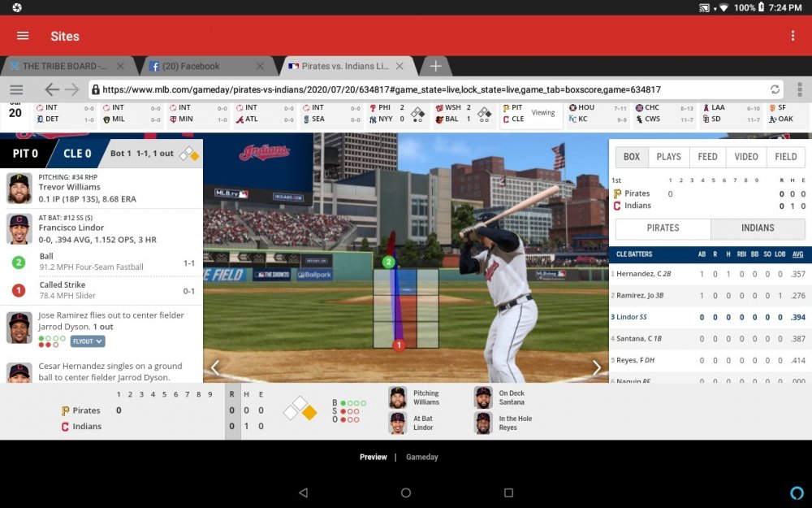Tap the Alexa icon in corner
This screenshot has height=508, width=812.
tap(797, 493)
